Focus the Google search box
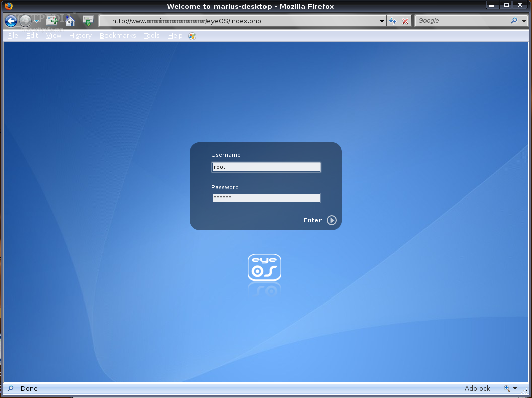 (462, 21)
